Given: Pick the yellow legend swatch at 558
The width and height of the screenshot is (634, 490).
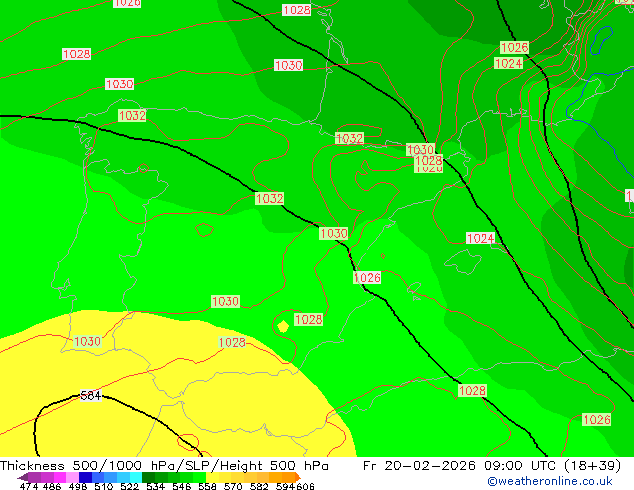Looking at the screenshot, I should [213, 477].
